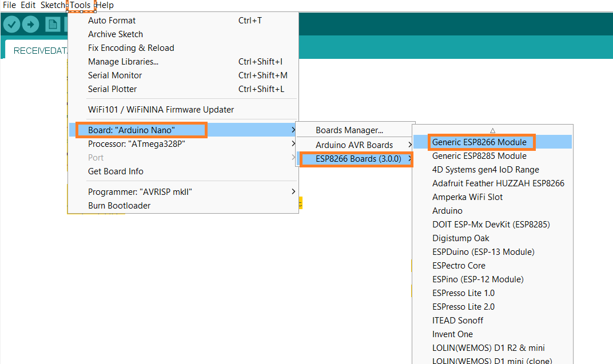Open the File menu
The height and width of the screenshot is (364, 613).
tap(9, 5)
